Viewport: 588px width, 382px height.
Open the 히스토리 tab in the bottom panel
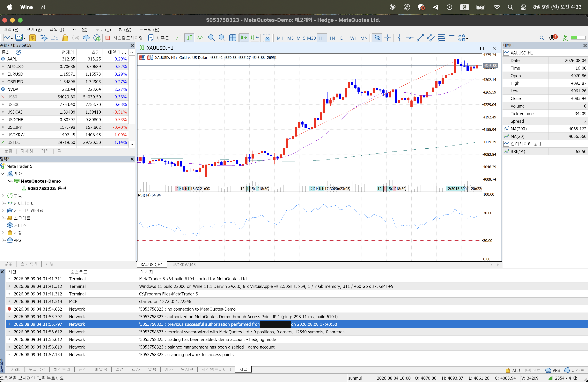[x=62, y=369]
